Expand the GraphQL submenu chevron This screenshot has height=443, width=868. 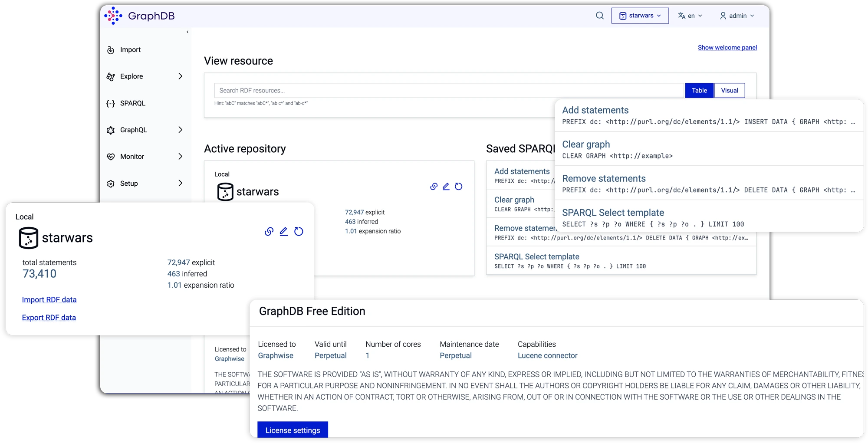pos(181,130)
